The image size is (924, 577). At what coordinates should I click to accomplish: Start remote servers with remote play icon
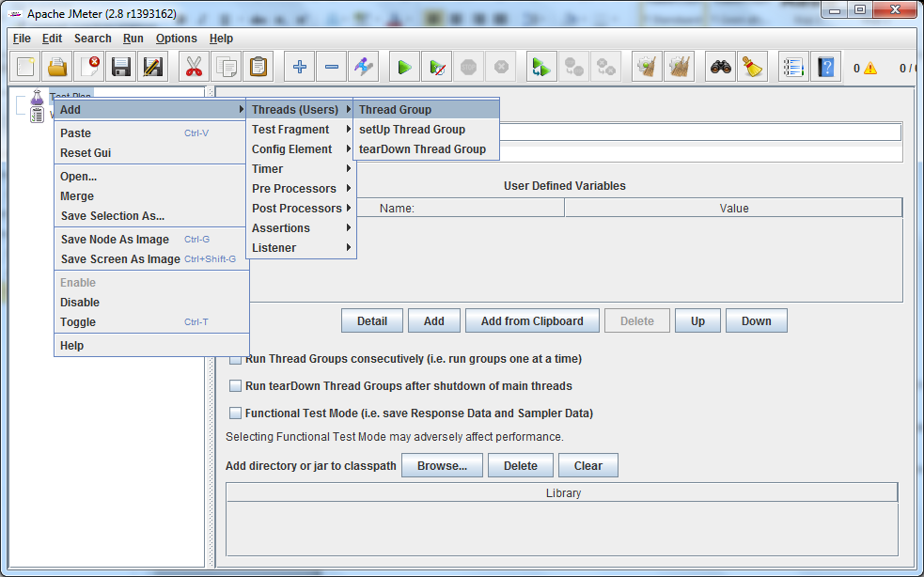541,67
